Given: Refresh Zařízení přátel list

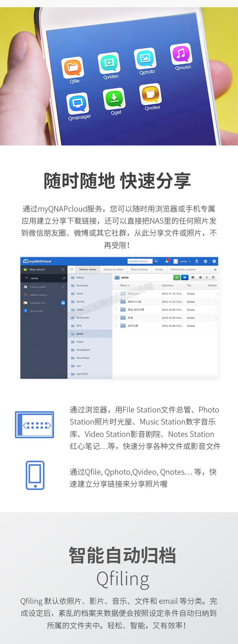Looking at the screenshot, I should point(63,287).
